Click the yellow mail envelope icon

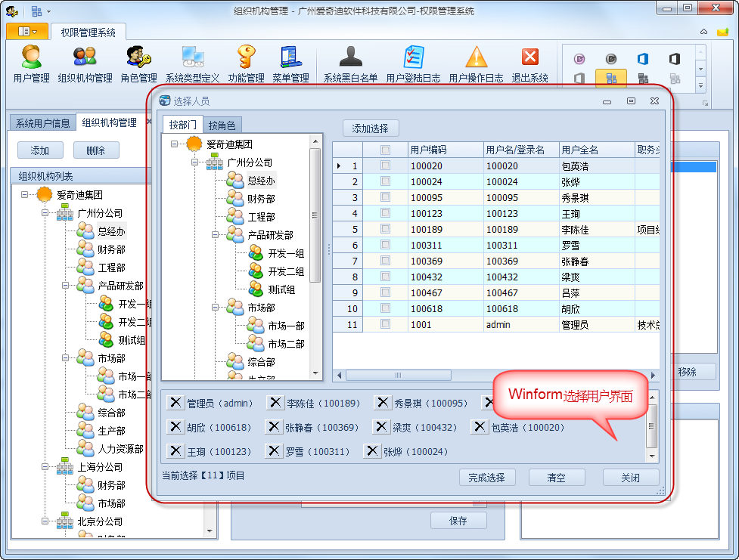[x=722, y=32]
